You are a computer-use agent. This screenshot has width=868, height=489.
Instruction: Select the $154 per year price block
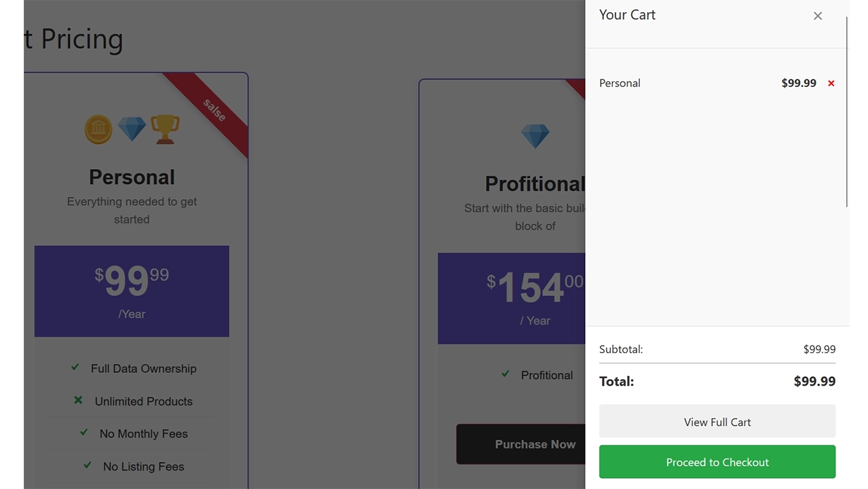click(512, 298)
